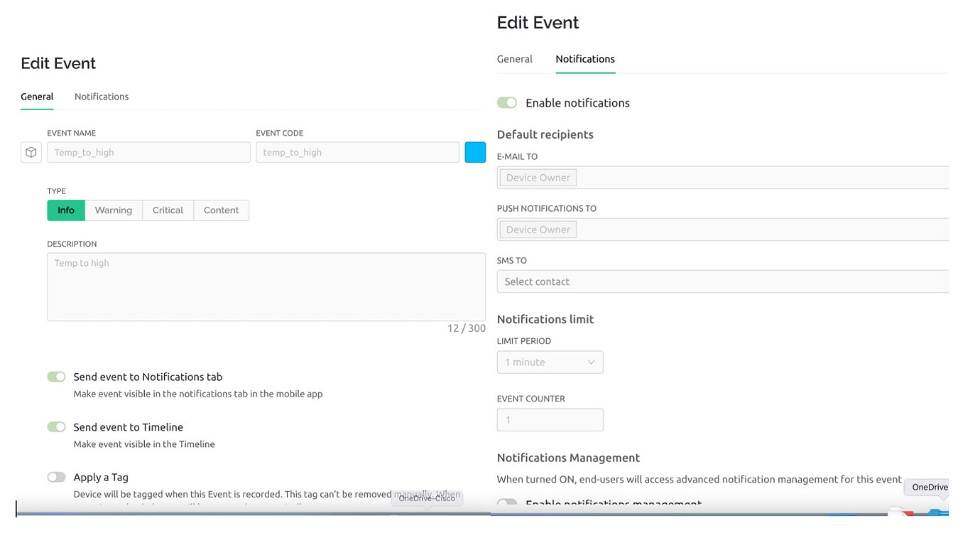Click the "Default recipients" heading
The image size is (980, 543).
tap(545, 134)
